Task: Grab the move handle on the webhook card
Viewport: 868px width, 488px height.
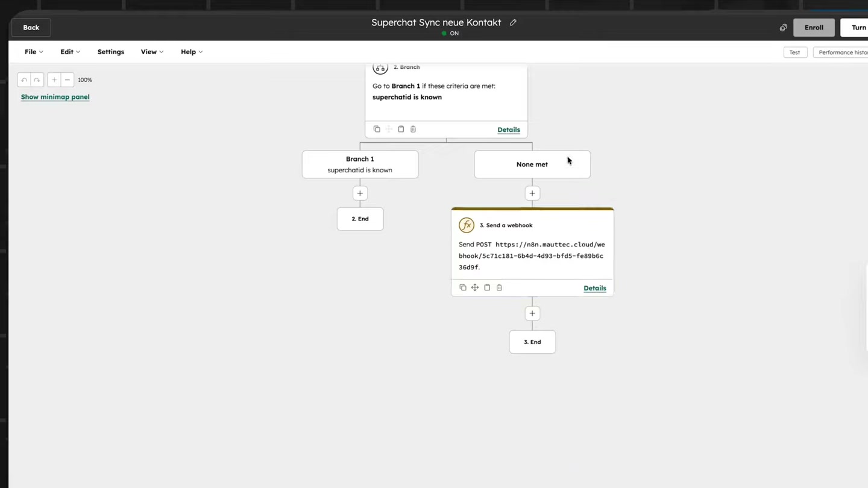Action: (x=474, y=287)
